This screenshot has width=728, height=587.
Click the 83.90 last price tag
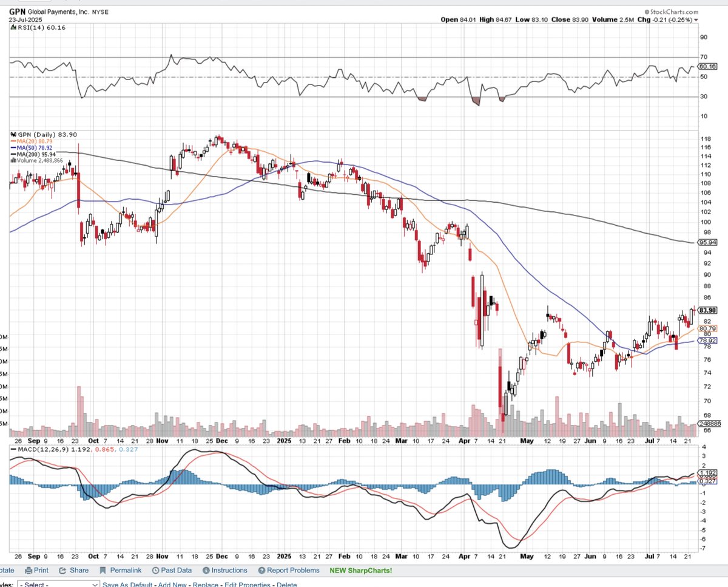click(707, 310)
